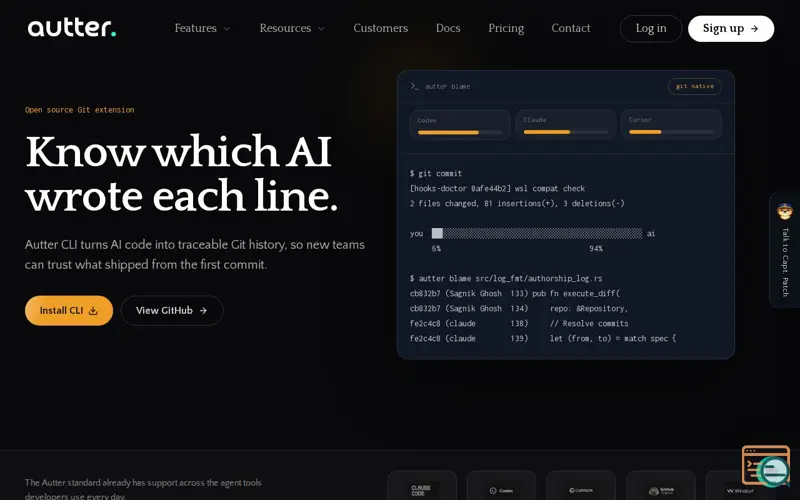
Task: Click the Claude usage progress bar
Action: [566, 132]
